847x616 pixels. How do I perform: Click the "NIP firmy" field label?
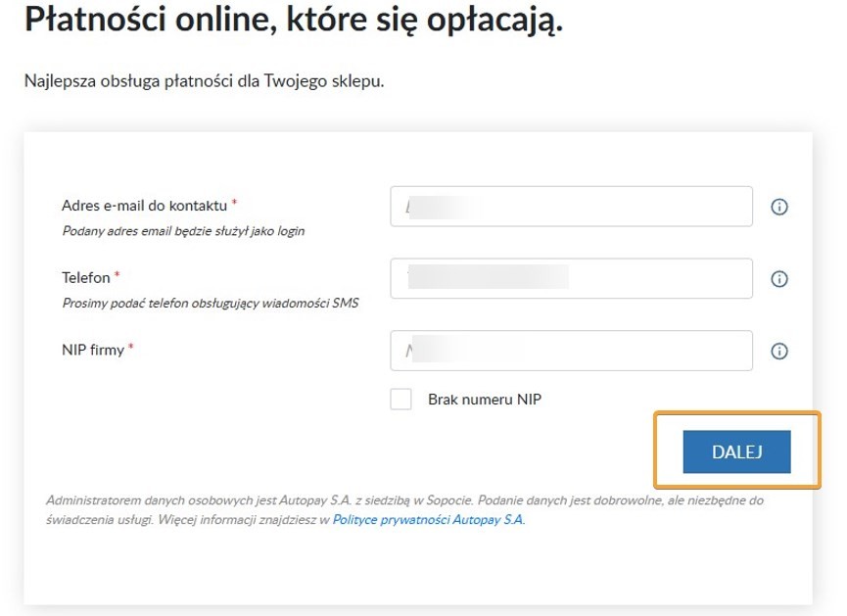pos(93,350)
